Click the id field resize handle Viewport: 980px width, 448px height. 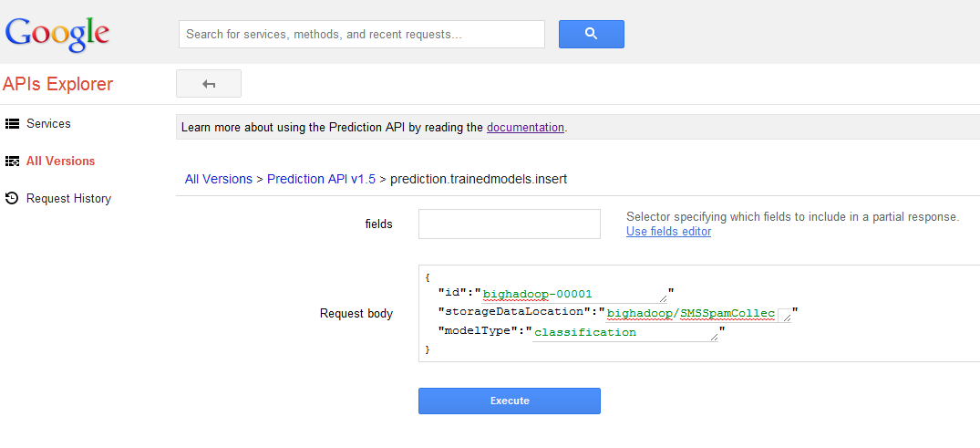[663, 297]
